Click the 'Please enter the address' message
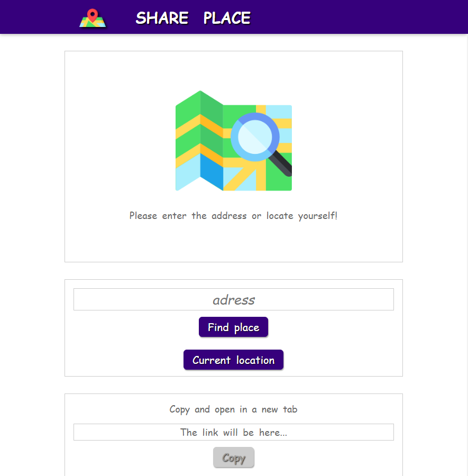The height and width of the screenshot is (476, 468). coord(233,216)
